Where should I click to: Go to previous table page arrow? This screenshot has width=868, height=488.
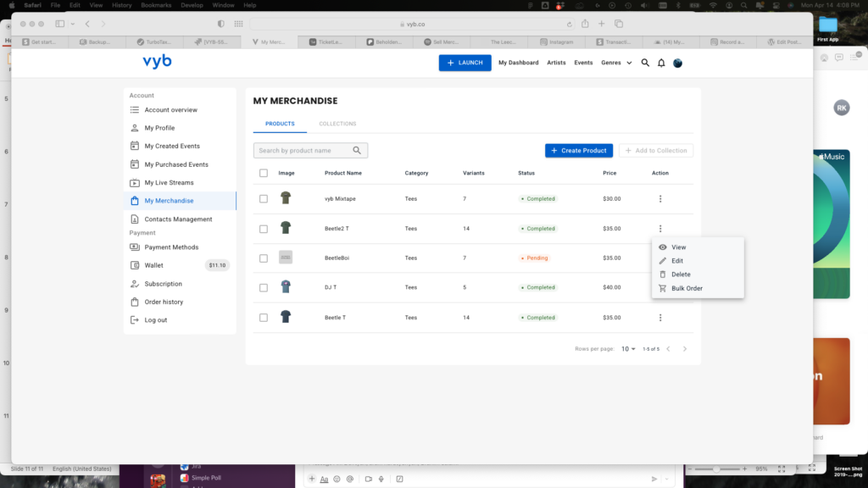point(669,349)
